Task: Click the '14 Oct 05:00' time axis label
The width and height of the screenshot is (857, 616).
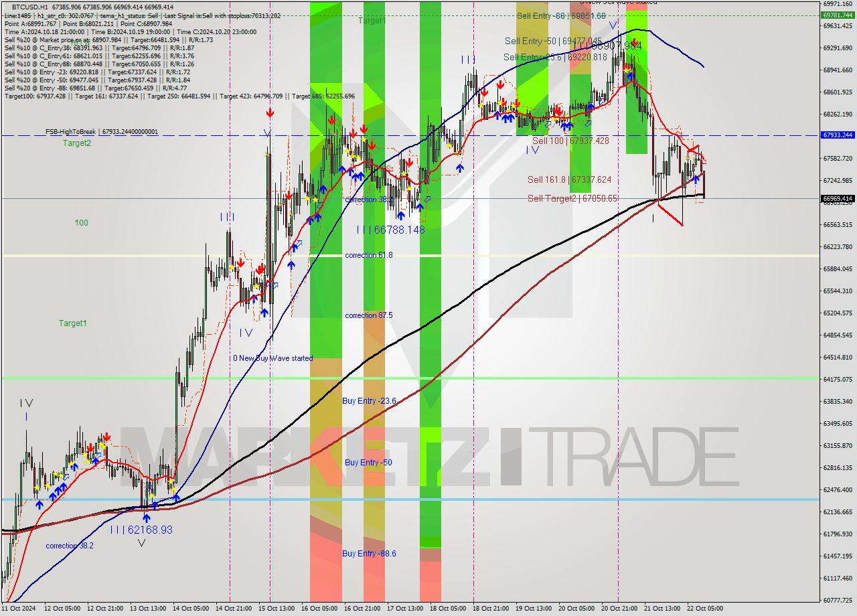Action: (x=190, y=609)
